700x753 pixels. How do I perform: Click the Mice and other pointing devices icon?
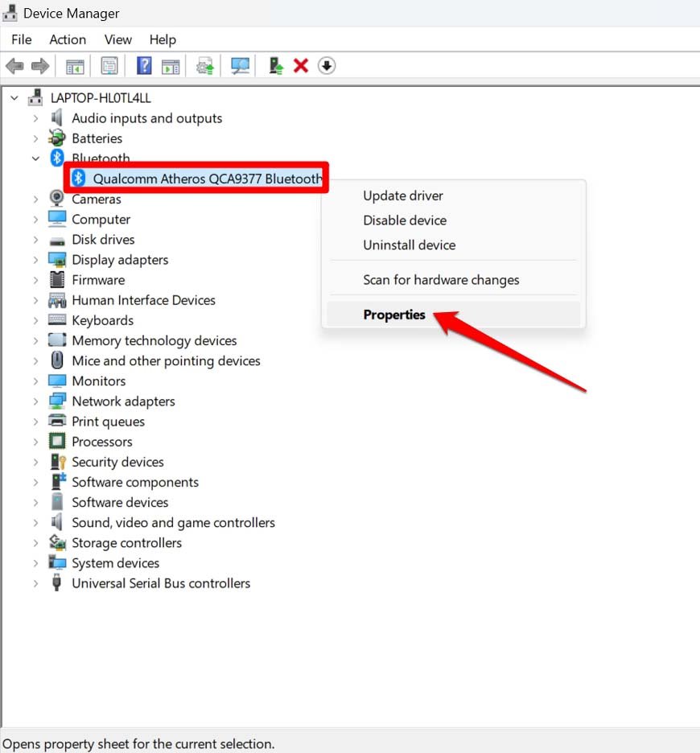pyautogui.click(x=56, y=360)
